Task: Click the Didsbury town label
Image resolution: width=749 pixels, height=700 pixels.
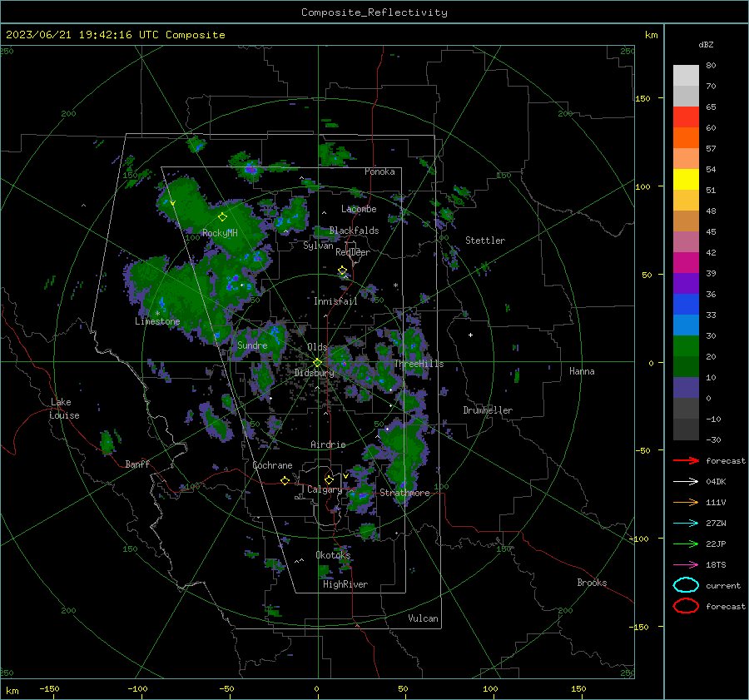Action: 314,373
